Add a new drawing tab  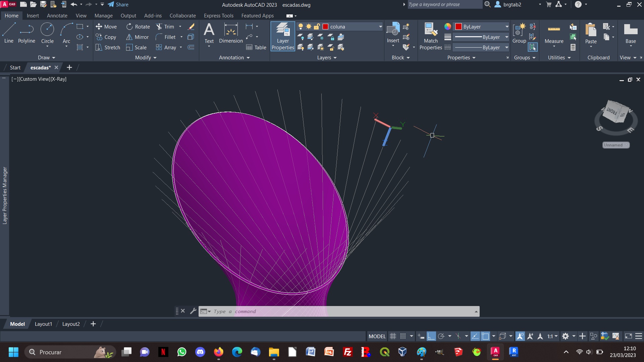coord(69,67)
